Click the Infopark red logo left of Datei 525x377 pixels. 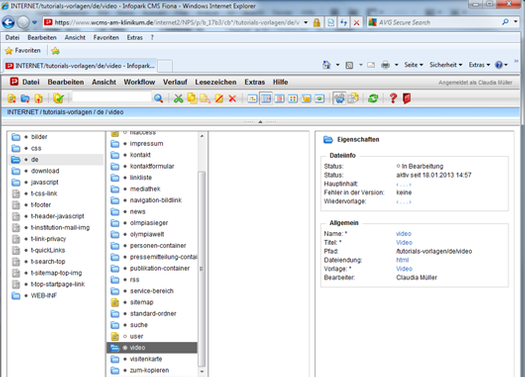click(x=14, y=81)
